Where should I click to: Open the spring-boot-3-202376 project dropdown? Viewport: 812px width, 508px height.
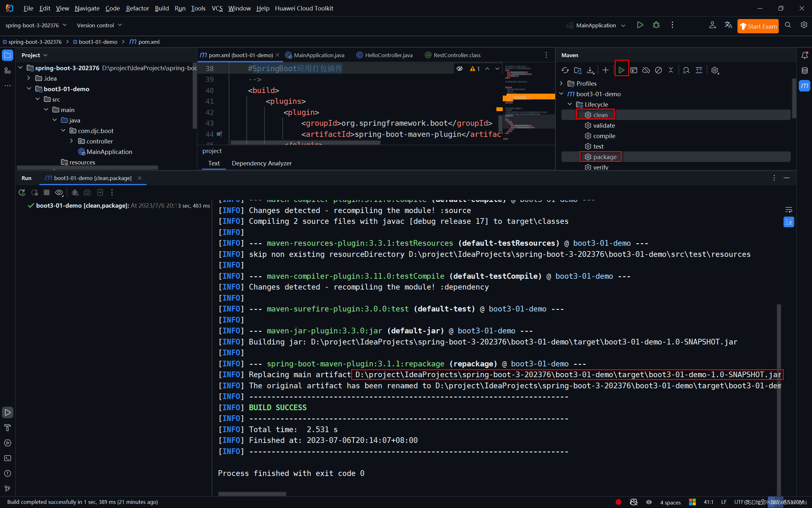(x=36, y=25)
